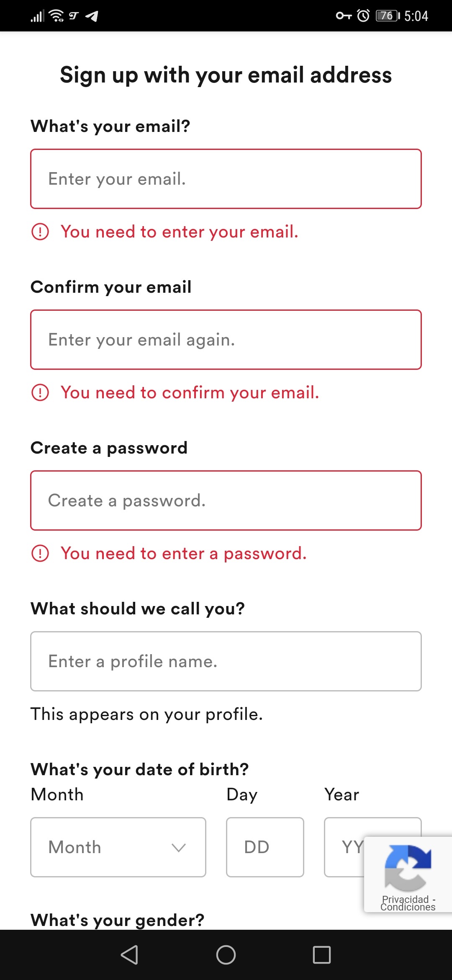Focus the 'Enter your email again' field
This screenshot has height=980, width=452.
tap(226, 340)
